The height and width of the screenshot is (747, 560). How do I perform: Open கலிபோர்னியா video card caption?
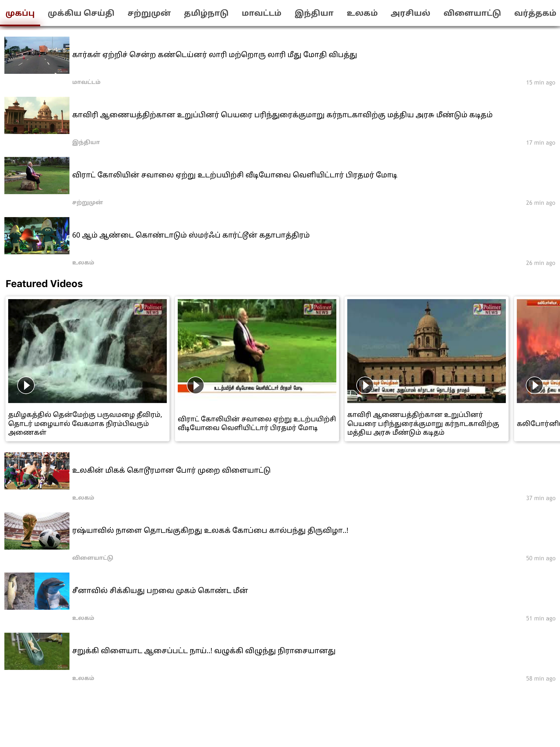538,424
